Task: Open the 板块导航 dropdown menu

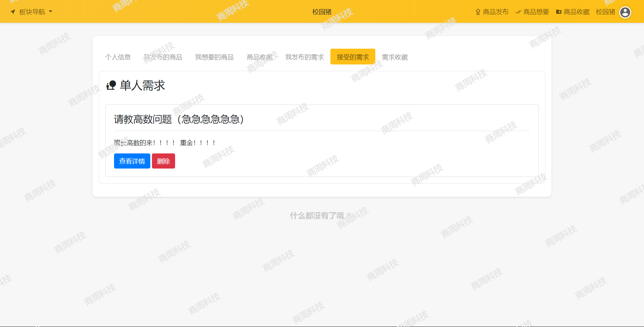Action: click(x=32, y=12)
